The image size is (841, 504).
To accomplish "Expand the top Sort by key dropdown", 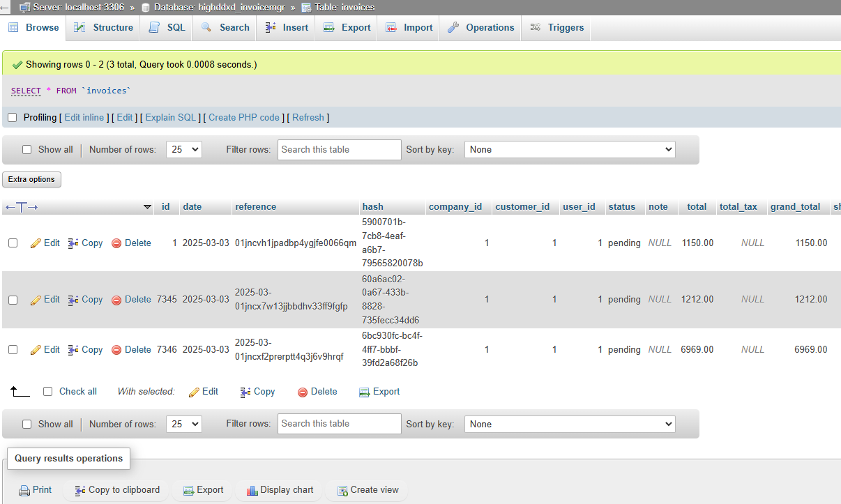I will point(570,149).
